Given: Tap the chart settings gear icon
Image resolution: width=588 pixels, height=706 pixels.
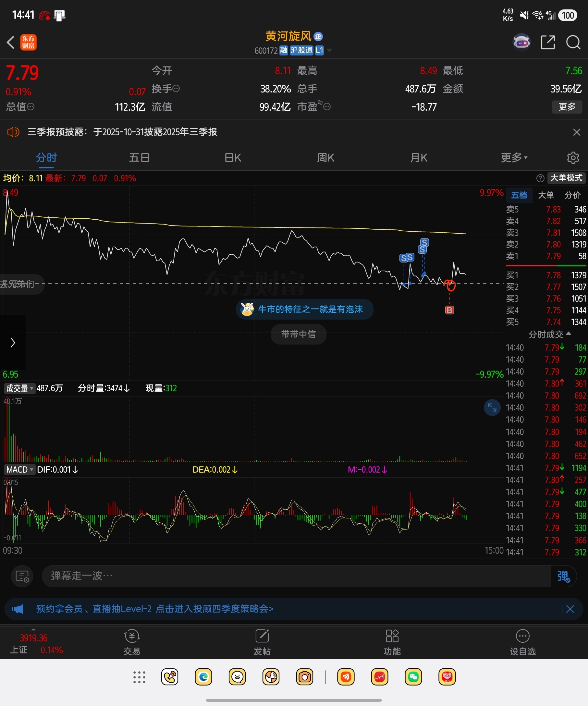Looking at the screenshot, I should 573,158.
